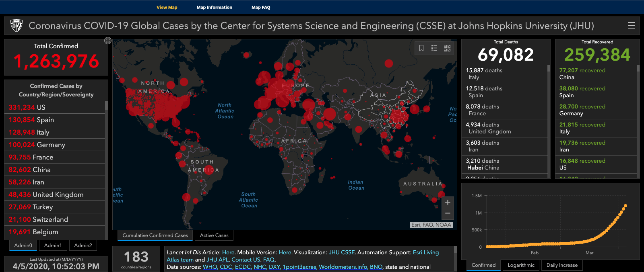Open the Lancet Inf Dis article Here link

[x=228, y=252]
